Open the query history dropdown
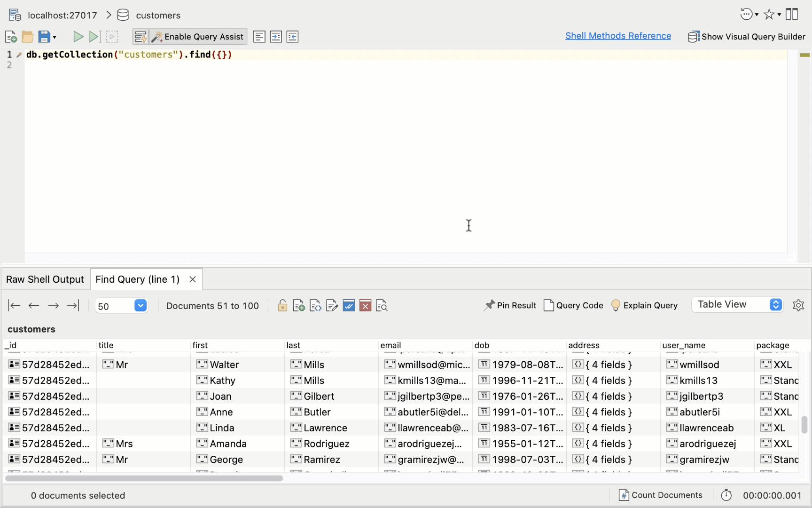812x508 pixels. (x=749, y=15)
